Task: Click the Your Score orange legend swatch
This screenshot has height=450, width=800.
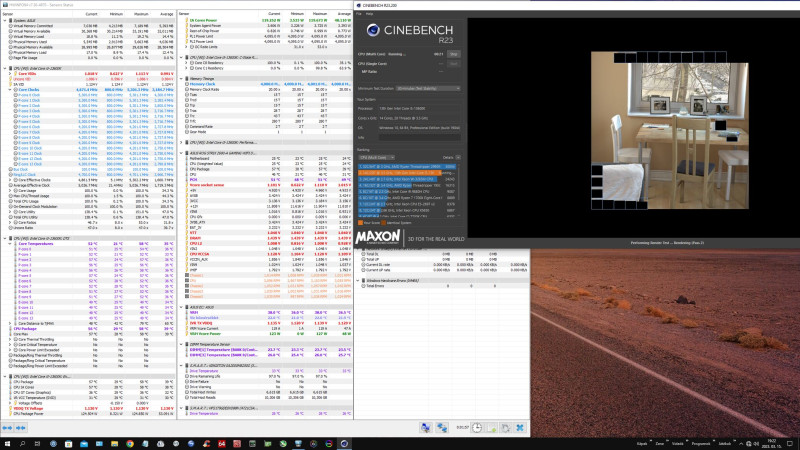Action: [360, 223]
